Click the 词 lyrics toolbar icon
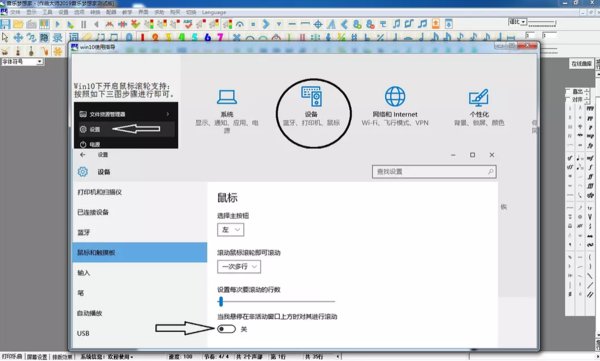Viewport: 600px width, 361px height. (x=74, y=38)
